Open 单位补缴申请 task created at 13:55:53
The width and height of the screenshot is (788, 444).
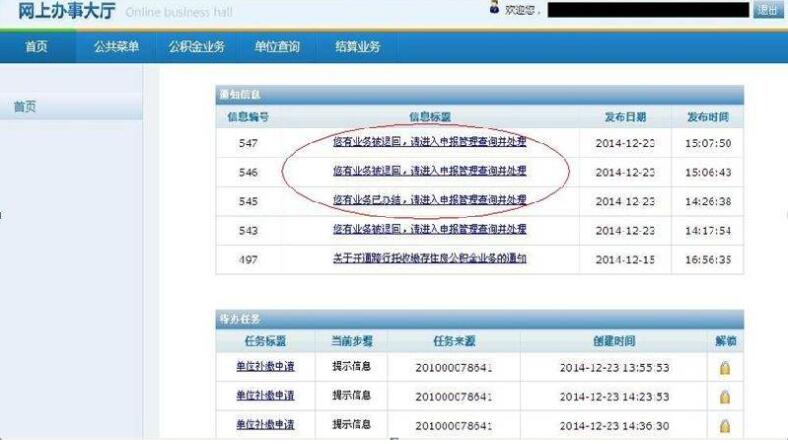click(x=265, y=367)
